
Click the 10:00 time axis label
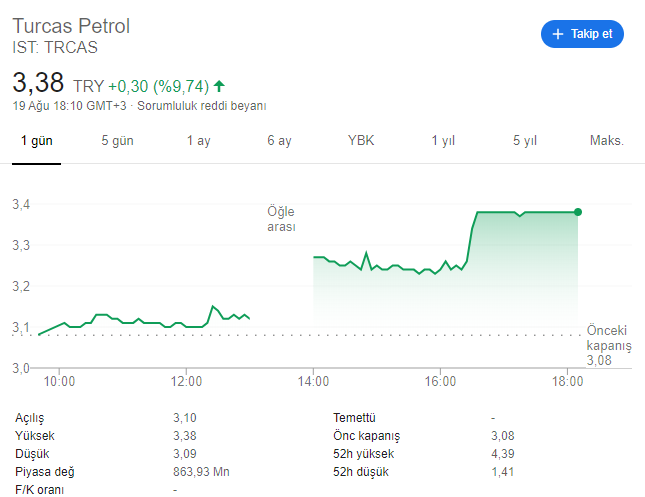59,381
